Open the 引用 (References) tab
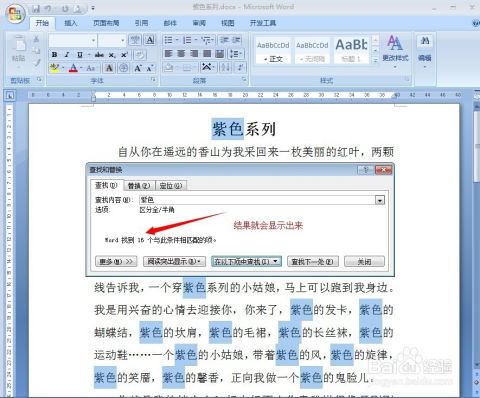Image resolution: width=480 pixels, height=398 pixels. (x=141, y=23)
